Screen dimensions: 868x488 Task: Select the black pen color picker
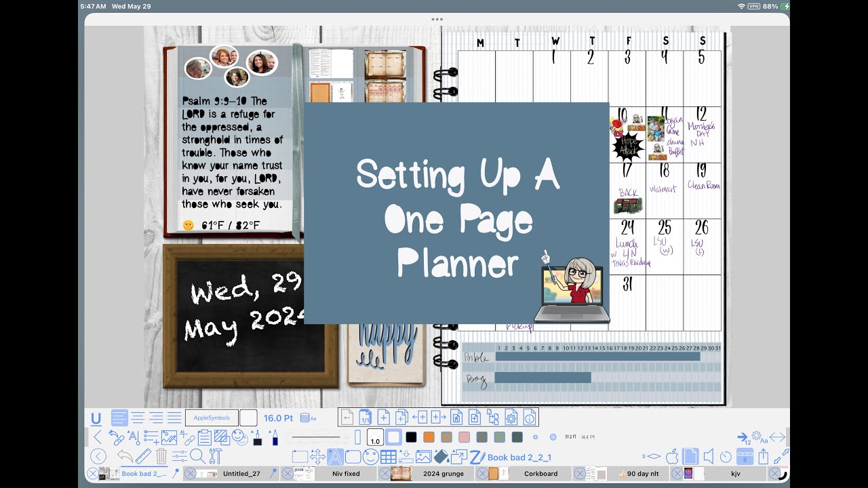coord(257,438)
